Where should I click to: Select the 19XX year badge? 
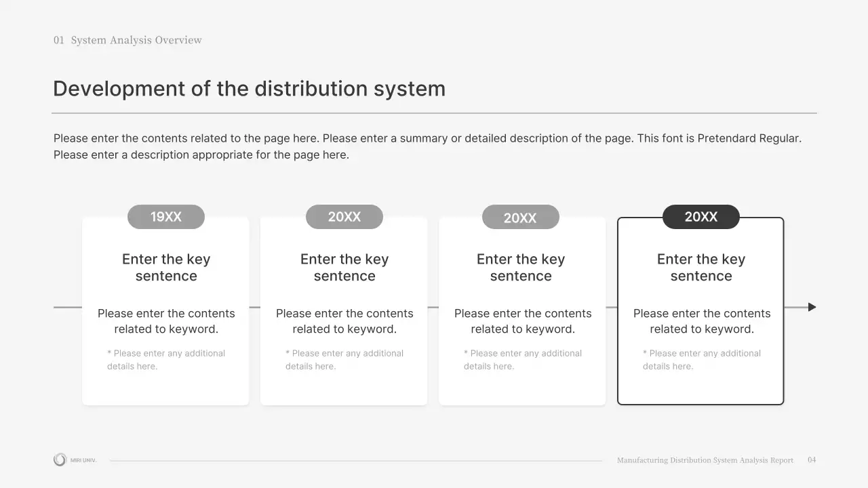pyautogui.click(x=166, y=217)
